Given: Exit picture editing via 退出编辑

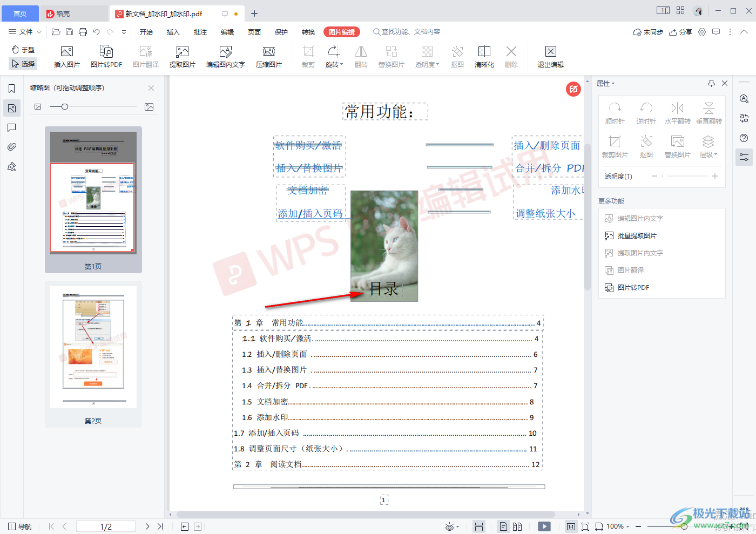Looking at the screenshot, I should (550, 57).
